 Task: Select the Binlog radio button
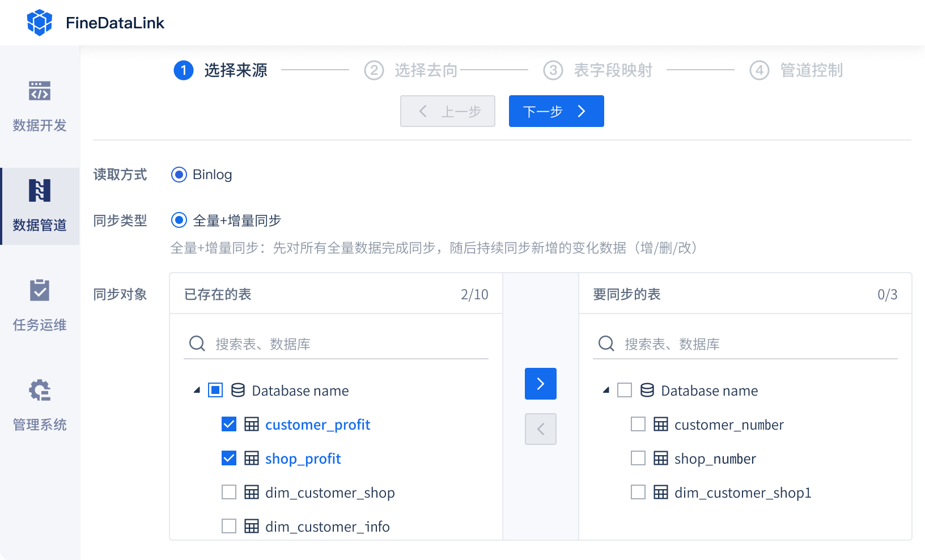[x=179, y=175]
